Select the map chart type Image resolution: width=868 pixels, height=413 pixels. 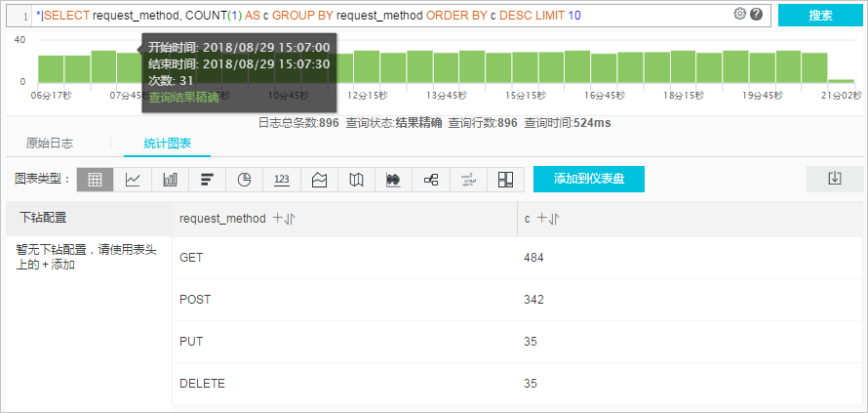pyautogui.click(x=357, y=180)
